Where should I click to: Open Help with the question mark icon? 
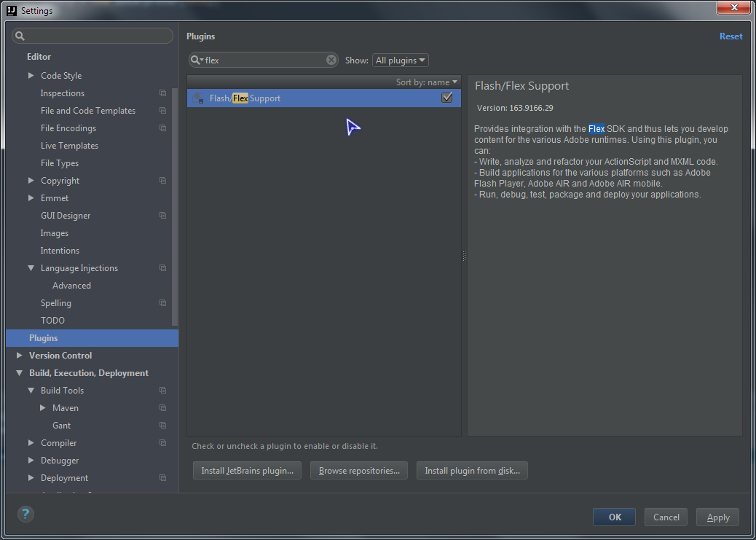pyautogui.click(x=25, y=514)
